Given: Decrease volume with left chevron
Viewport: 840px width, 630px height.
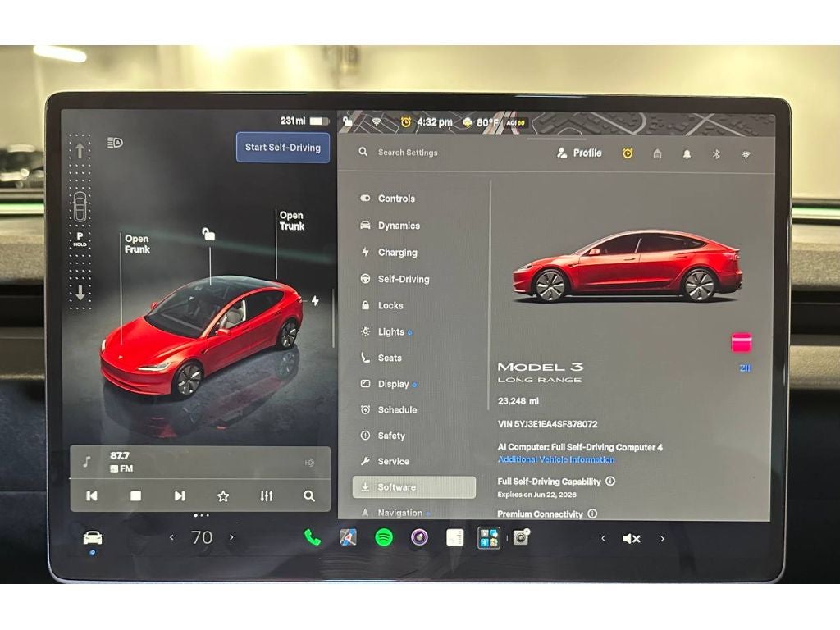Looking at the screenshot, I should click(603, 538).
